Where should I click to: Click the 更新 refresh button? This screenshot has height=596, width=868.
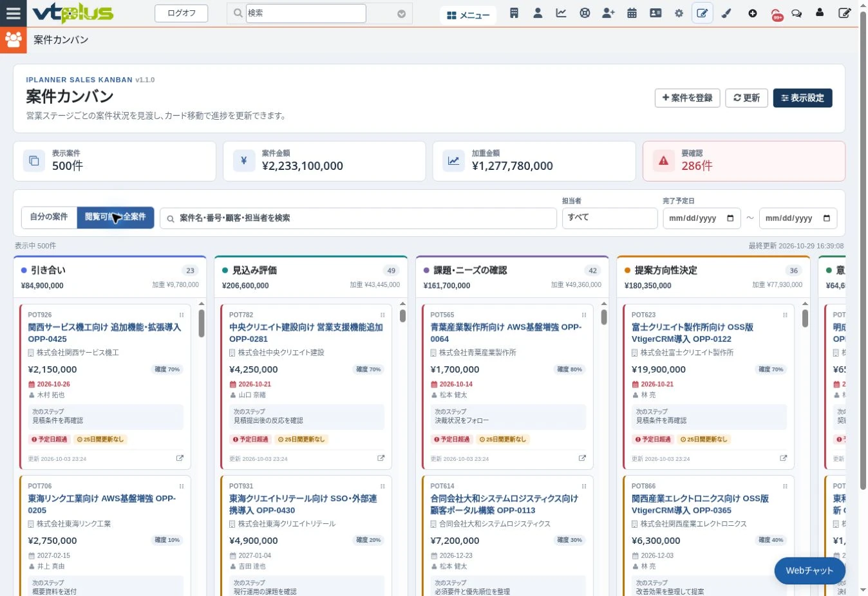point(746,98)
